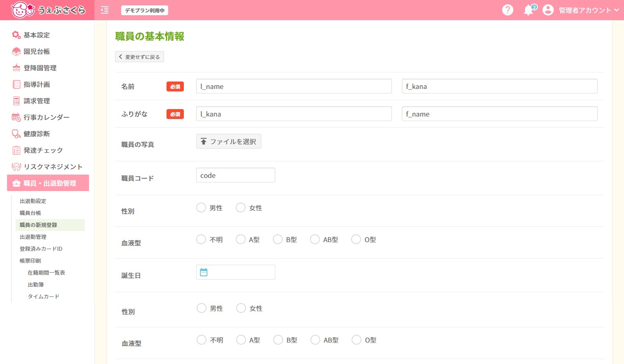This screenshot has width=624, height=364.
Task: Select AB型 in second 血液型 row
Action: [315, 340]
